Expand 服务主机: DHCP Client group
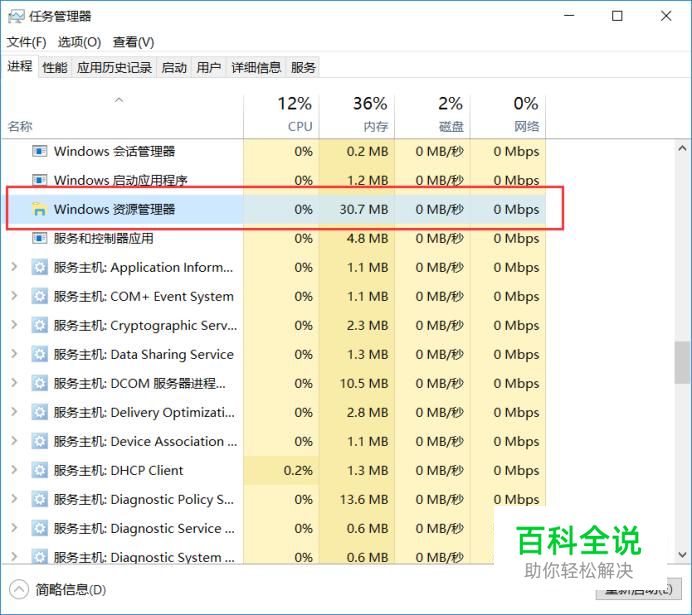The height and width of the screenshot is (615, 692). point(14,470)
